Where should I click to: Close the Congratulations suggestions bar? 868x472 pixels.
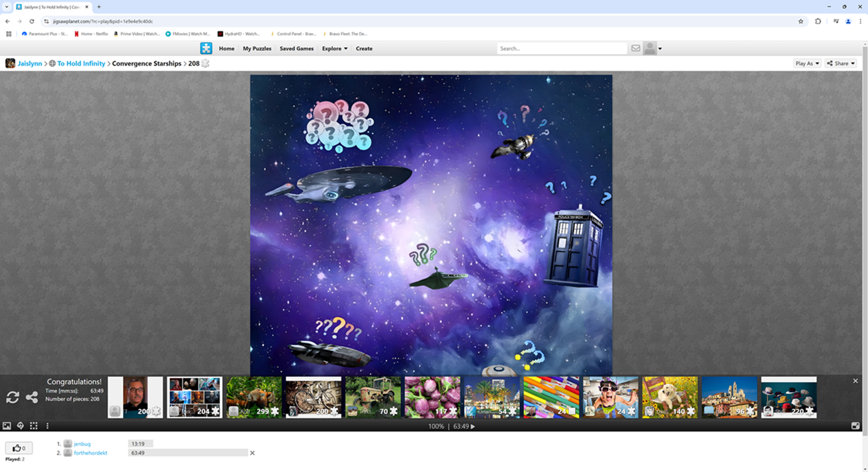(x=855, y=381)
